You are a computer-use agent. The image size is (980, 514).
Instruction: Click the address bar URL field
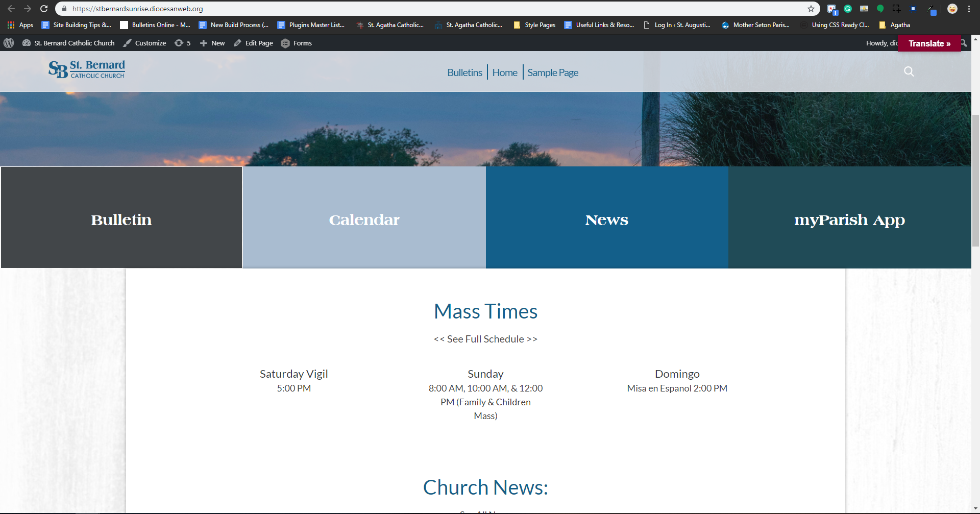coord(408,9)
